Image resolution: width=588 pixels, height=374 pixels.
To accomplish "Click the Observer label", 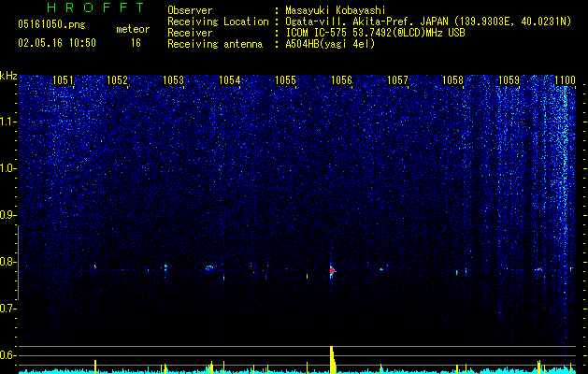I will [x=190, y=10].
